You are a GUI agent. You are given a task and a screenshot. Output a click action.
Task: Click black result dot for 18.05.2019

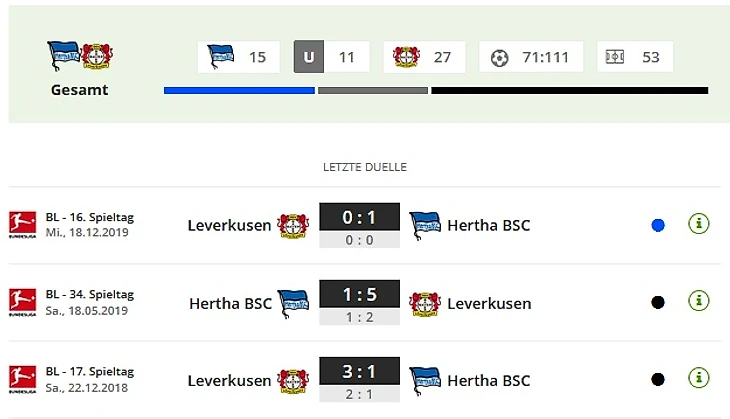point(658,303)
